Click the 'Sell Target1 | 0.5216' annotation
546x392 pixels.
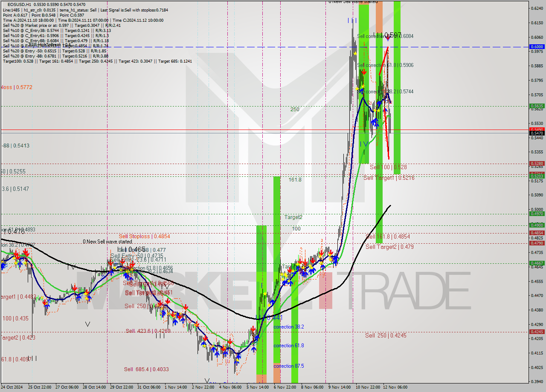tap(389, 178)
